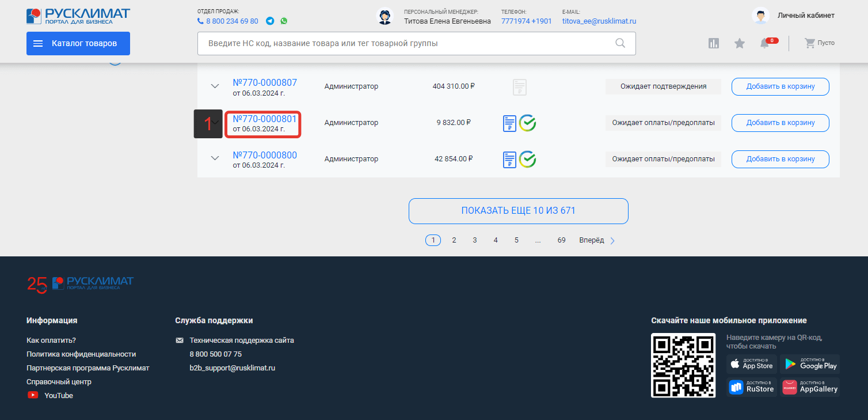Open Партнерская программа Русклимат link

pyautogui.click(x=88, y=368)
